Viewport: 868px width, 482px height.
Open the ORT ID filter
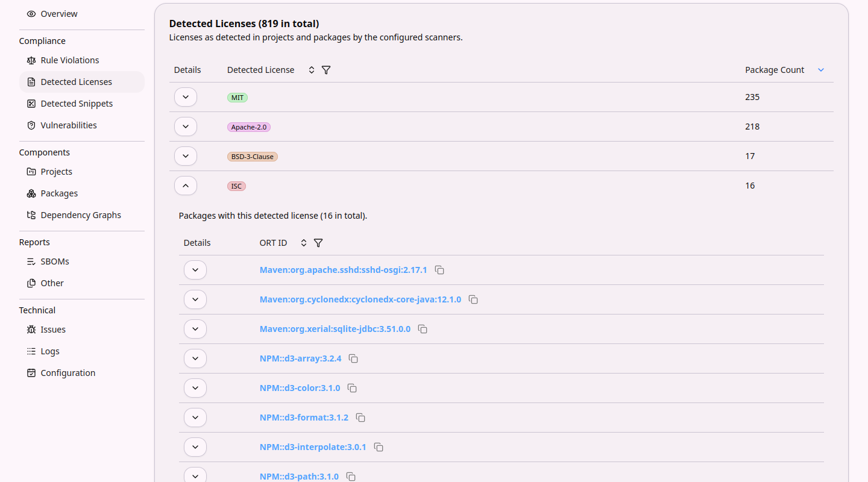(x=318, y=243)
